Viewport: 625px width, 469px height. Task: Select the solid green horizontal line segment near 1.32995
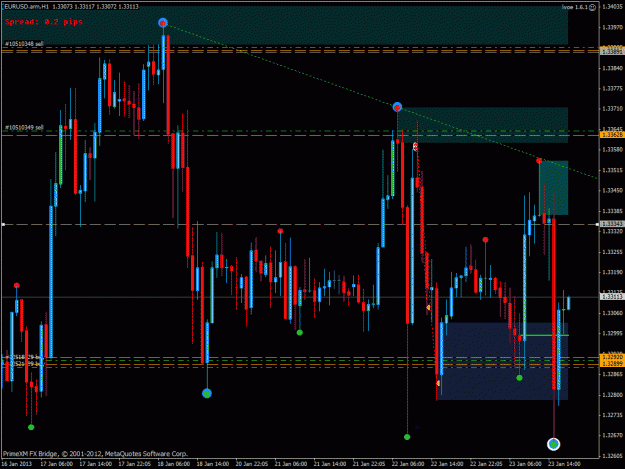tap(546, 336)
